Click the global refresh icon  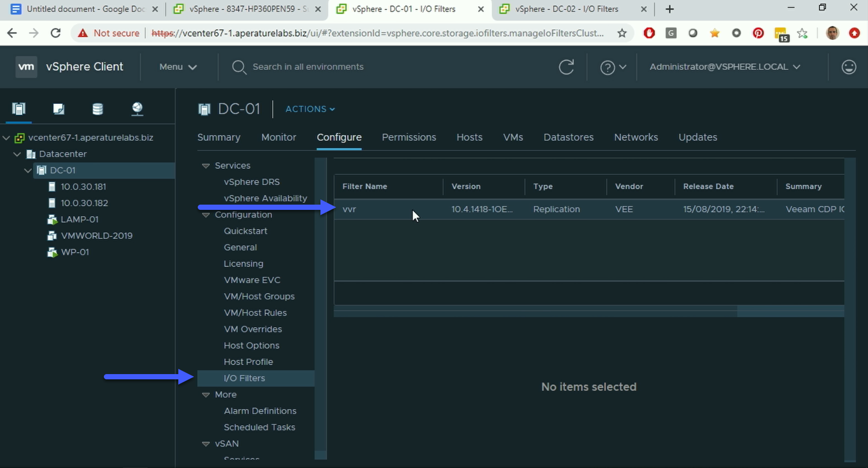coord(566,67)
